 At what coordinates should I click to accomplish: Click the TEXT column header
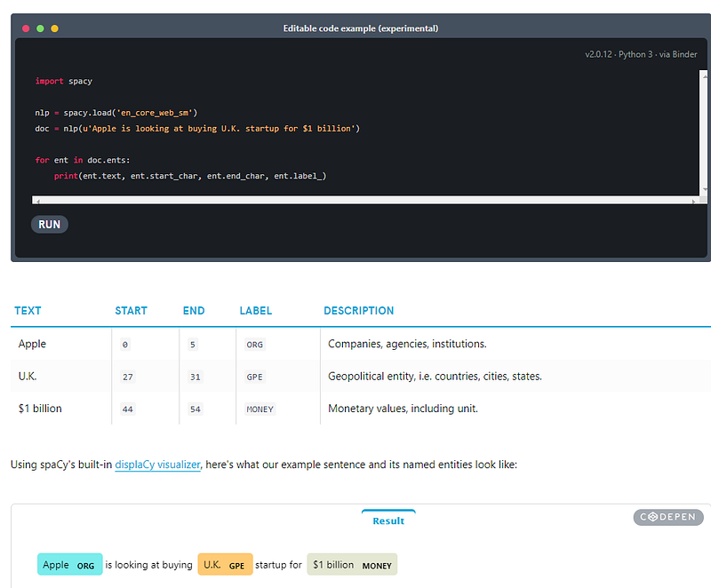pos(28,311)
